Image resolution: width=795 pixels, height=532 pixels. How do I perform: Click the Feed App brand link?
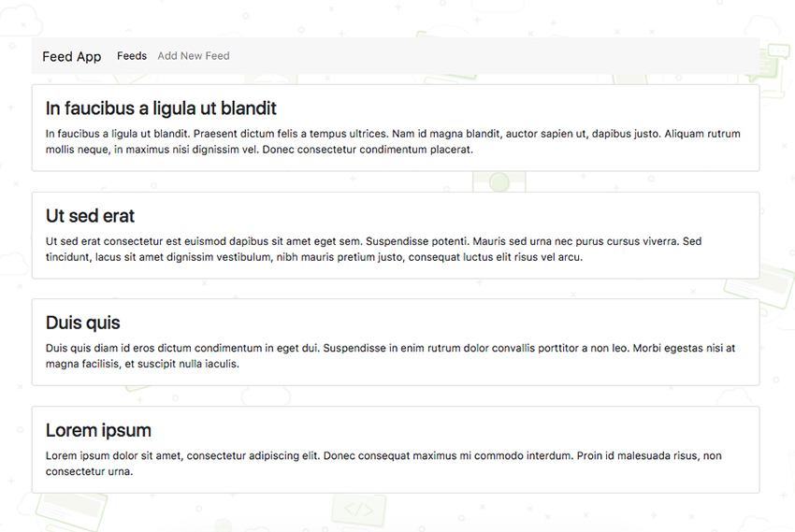(71, 56)
